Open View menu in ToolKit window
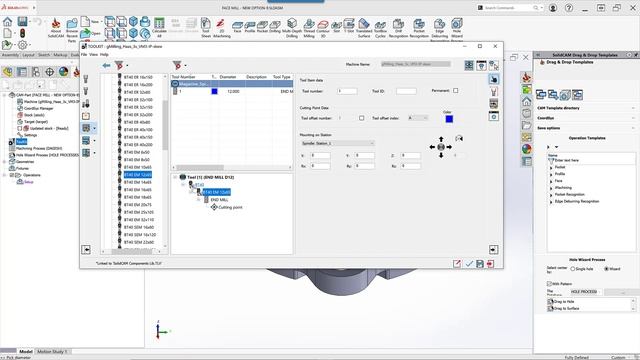This screenshot has height=360, width=640. [x=93, y=54]
